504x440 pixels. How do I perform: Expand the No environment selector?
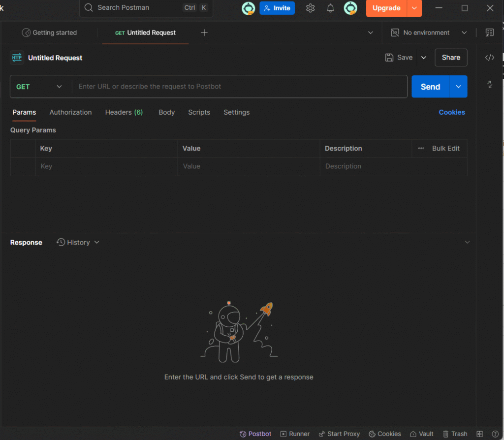(x=428, y=32)
